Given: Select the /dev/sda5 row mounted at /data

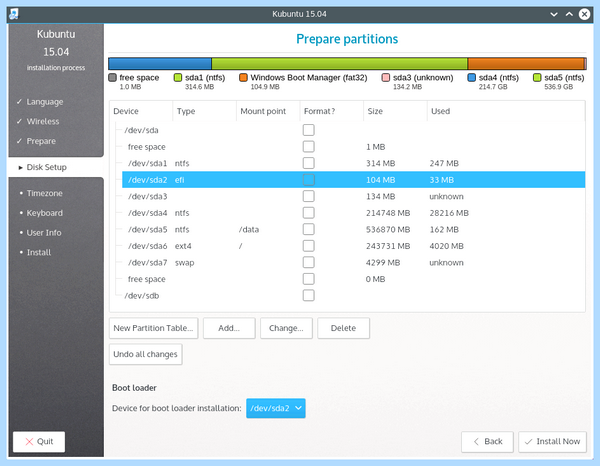Looking at the screenshot, I should [x=353, y=229].
